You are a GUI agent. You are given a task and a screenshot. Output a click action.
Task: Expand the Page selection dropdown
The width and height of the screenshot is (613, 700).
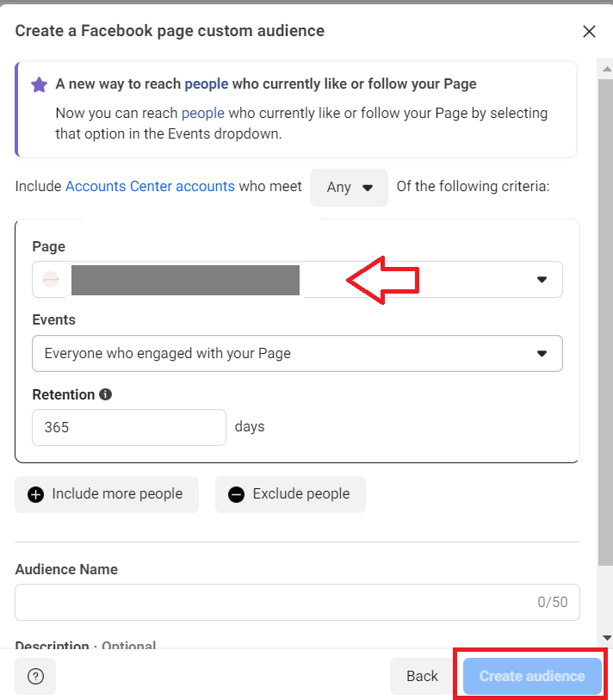pyautogui.click(x=297, y=280)
